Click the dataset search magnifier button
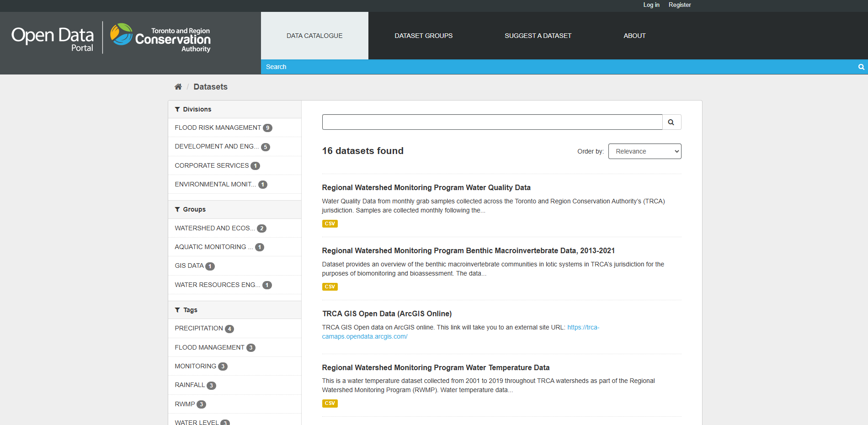This screenshot has width=868, height=425. 671,122
